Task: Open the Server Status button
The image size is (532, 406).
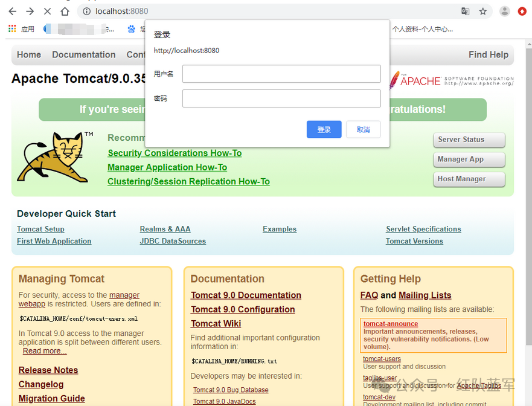Action: tap(469, 140)
